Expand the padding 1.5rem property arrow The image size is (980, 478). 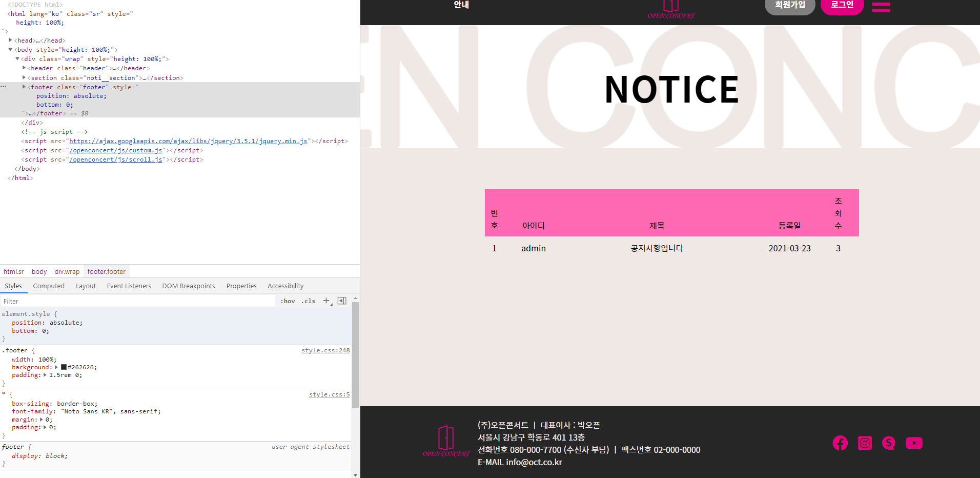point(45,375)
